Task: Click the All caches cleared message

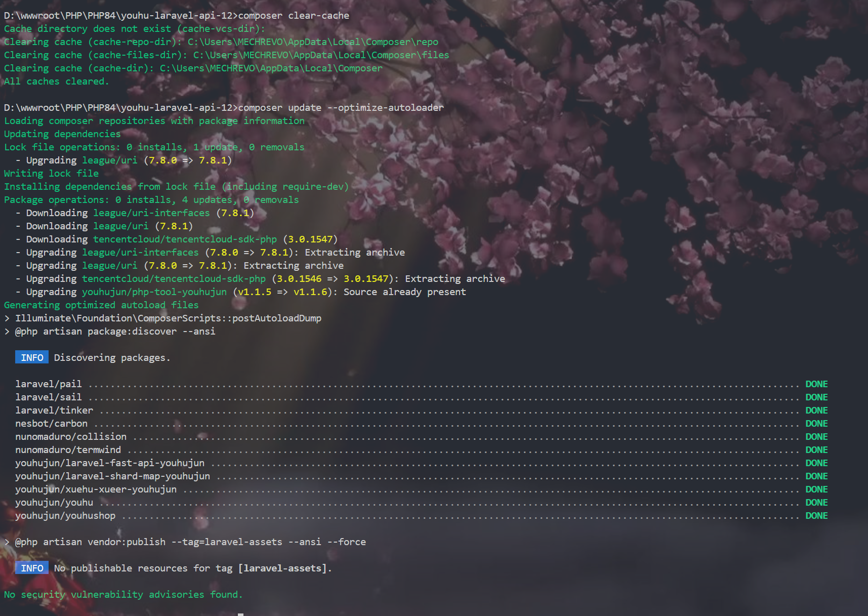Action: [56, 81]
